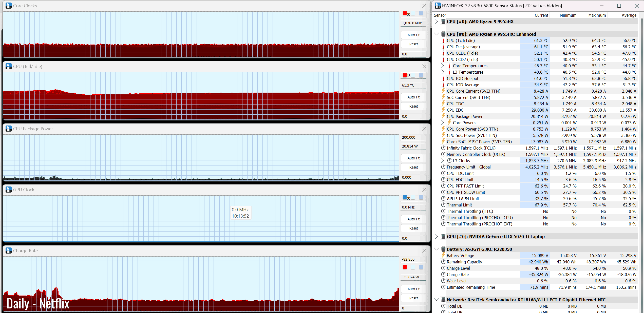Screen dimensions: 644x313
Task: Click the chip icon beside the GPU [#0] RTX 5070 Ti row
Action: coord(443,236)
